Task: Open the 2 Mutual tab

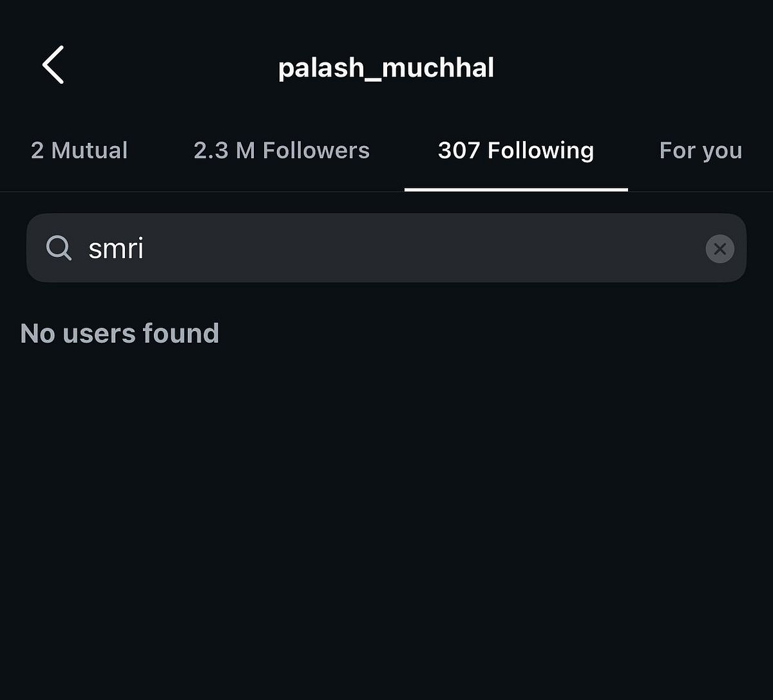Action: coord(79,151)
